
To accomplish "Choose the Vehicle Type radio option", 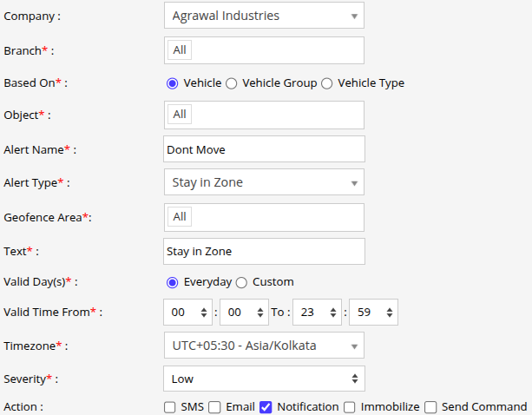I will (x=326, y=83).
